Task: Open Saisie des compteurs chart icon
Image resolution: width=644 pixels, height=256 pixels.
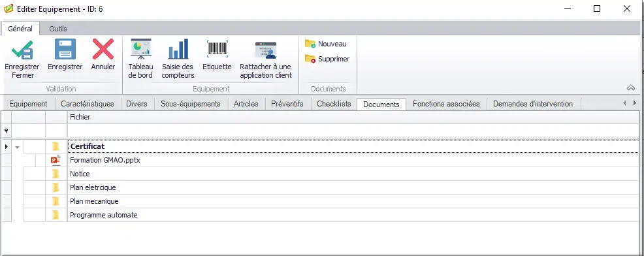Action: pos(178,49)
